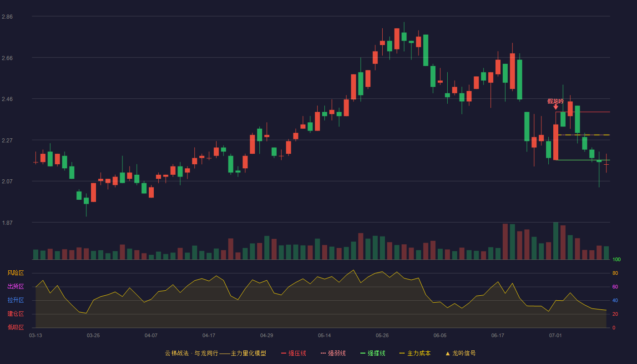Click the 07-01 date axis label
The image size is (637, 364).
(x=556, y=335)
